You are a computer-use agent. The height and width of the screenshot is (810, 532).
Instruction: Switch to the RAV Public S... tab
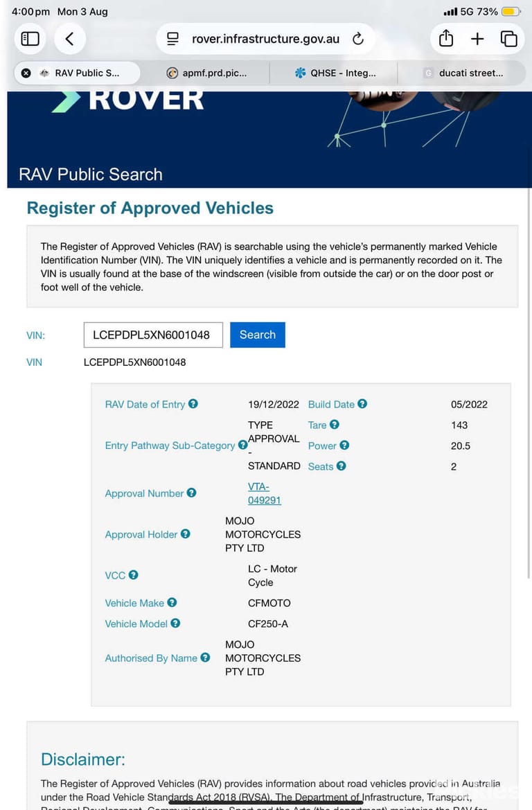(78, 73)
